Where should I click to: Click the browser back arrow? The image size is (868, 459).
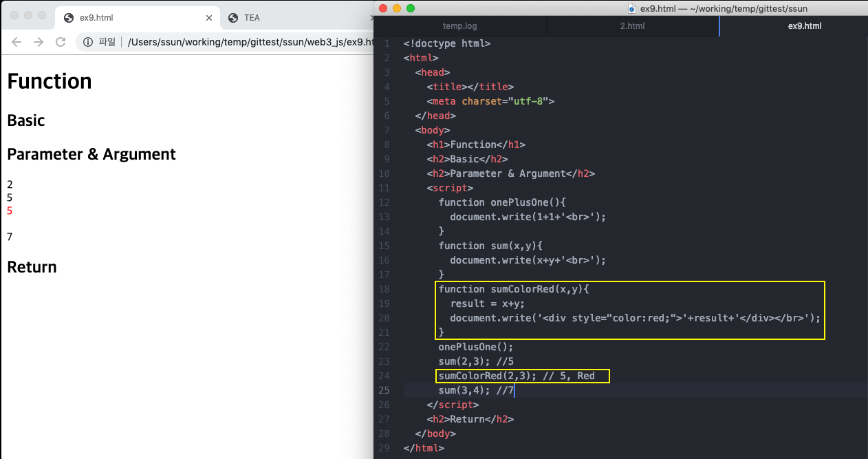pyautogui.click(x=17, y=42)
